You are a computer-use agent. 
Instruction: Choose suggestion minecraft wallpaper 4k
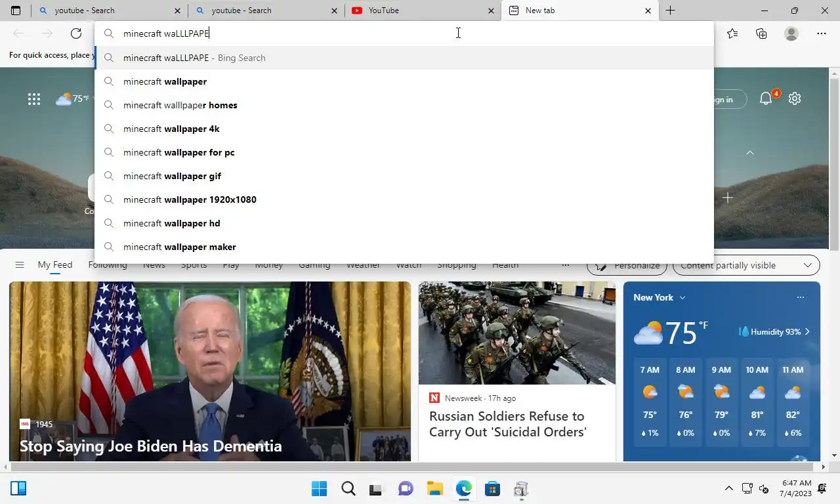[x=404, y=129]
